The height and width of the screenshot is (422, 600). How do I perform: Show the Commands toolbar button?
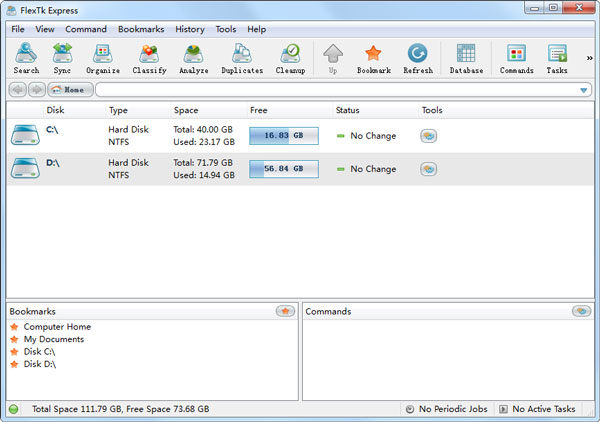coord(516,59)
